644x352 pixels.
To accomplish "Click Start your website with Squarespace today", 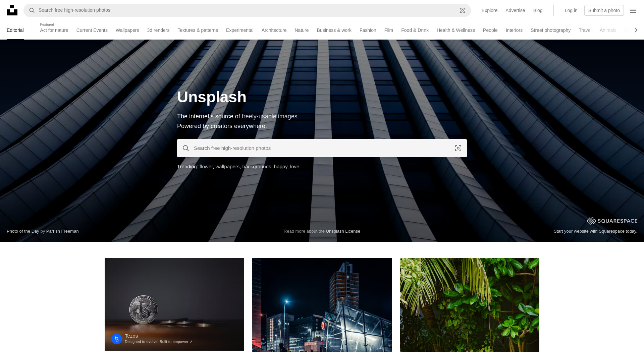I will tap(595, 231).
